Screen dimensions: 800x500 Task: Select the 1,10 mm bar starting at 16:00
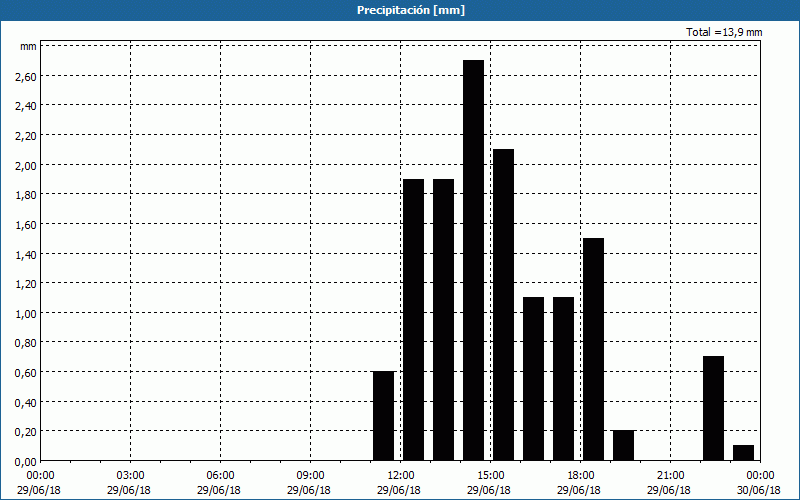pyautogui.click(x=534, y=379)
